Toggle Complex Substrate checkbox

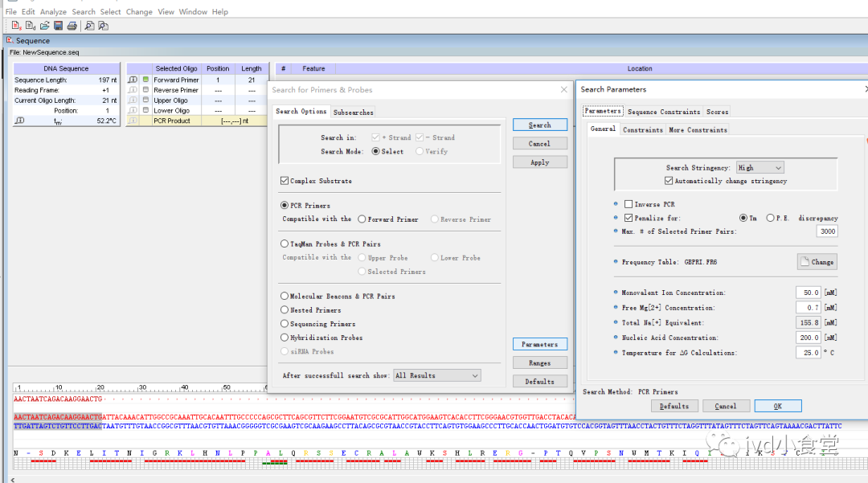(x=285, y=181)
